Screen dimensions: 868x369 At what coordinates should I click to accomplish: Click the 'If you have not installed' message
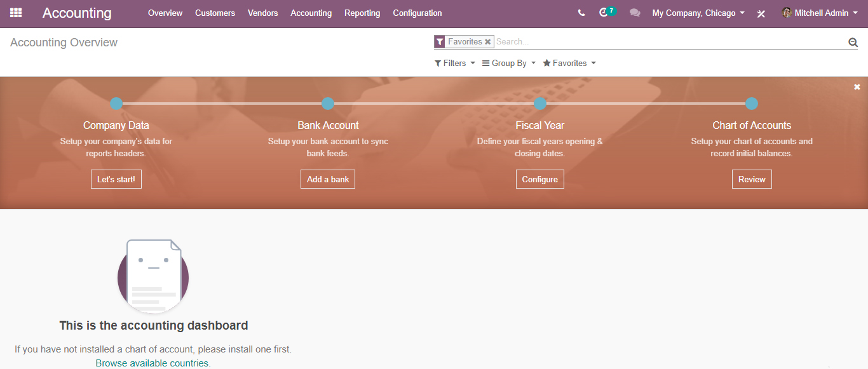click(x=153, y=349)
